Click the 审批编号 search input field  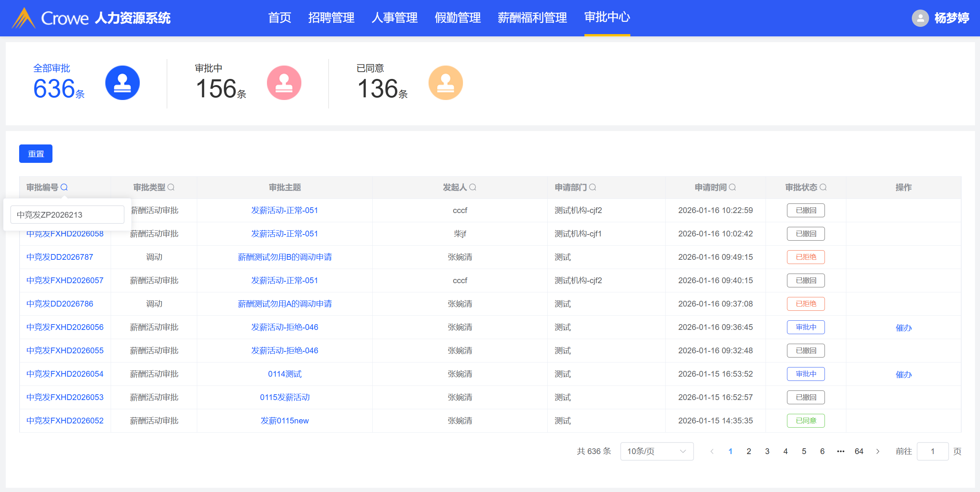67,215
